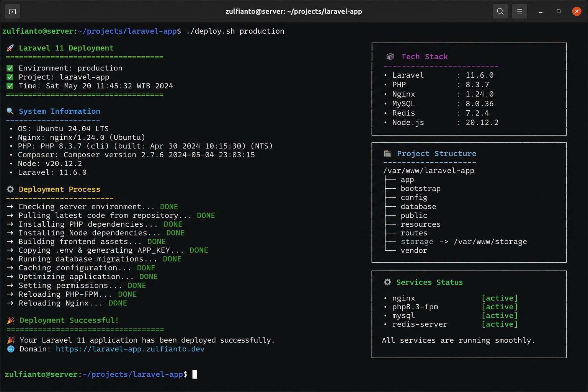Click the folder icon beside Project Structure

pos(388,154)
